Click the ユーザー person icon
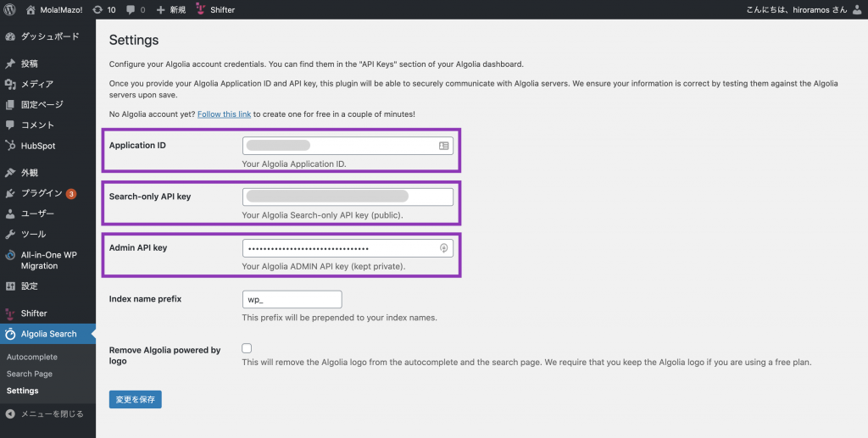Screen dimensions: 868x438 click(x=10, y=213)
